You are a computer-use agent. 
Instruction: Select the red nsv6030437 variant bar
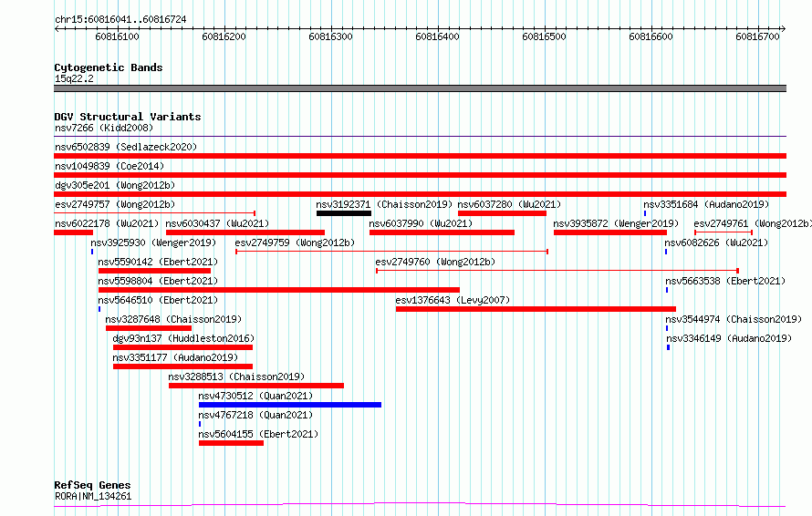point(245,232)
